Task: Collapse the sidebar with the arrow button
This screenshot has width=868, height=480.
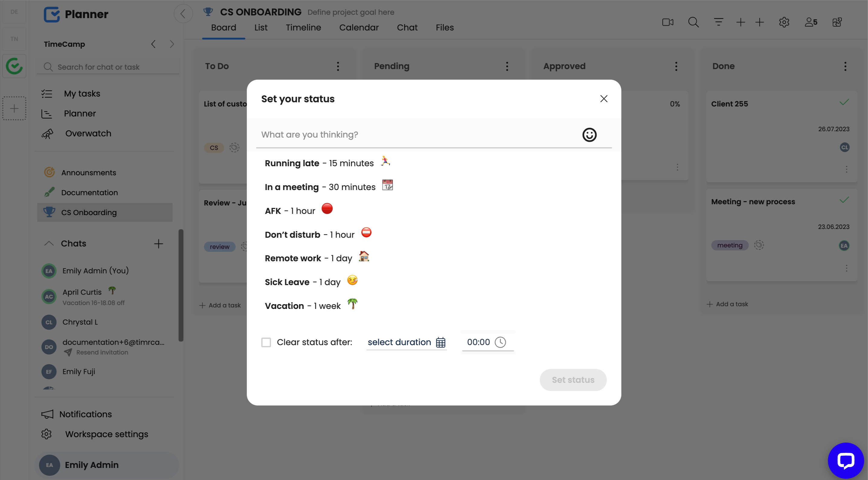Action: [183, 14]
